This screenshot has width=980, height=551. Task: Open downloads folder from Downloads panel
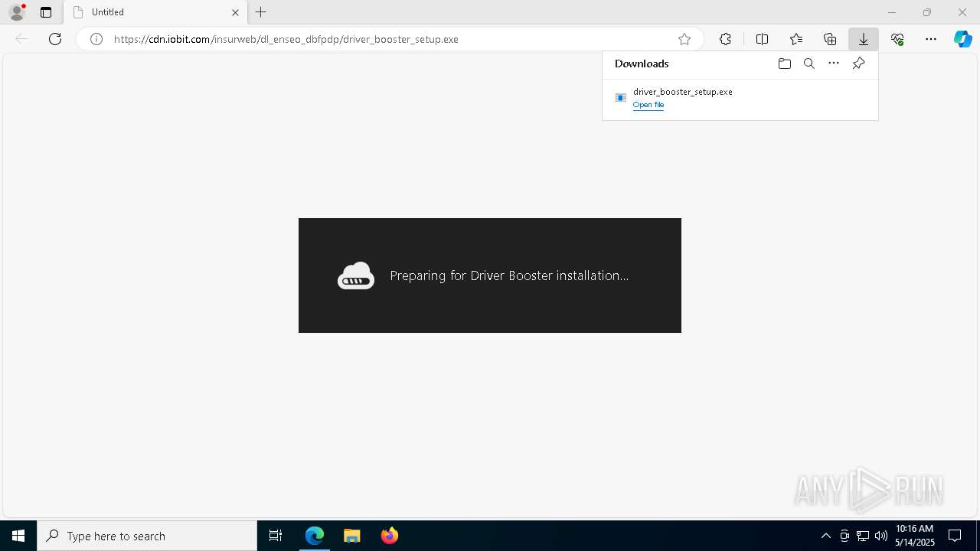(785, 64)
